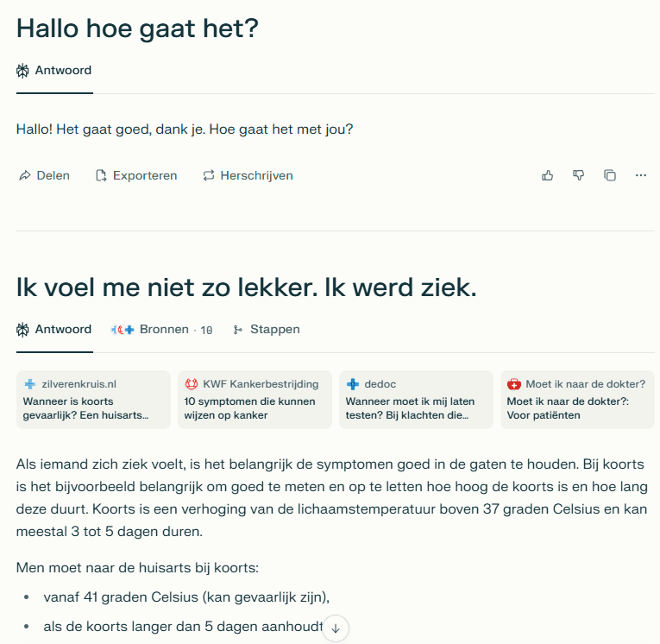Click the blue plus icon beside dedoc
Image resolution: width=660 pixels, height=644 pixels.
tap(353, 384)
